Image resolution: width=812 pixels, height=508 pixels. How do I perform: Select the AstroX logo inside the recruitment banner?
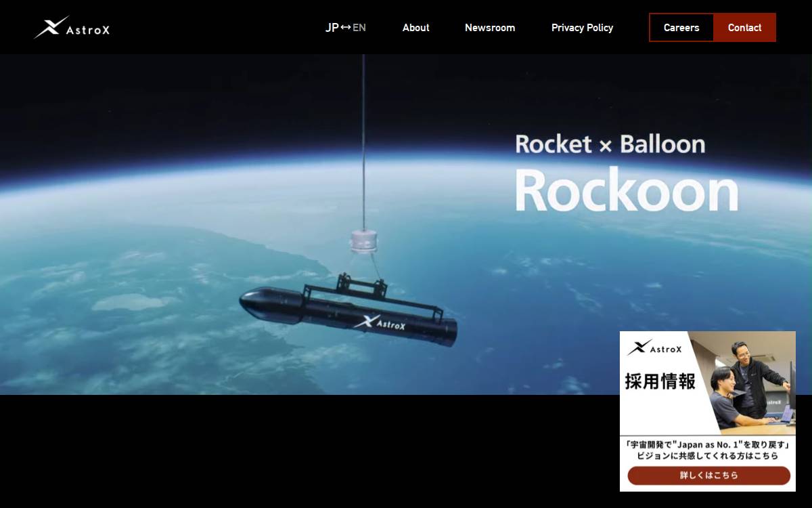click(x=654, y=348)
